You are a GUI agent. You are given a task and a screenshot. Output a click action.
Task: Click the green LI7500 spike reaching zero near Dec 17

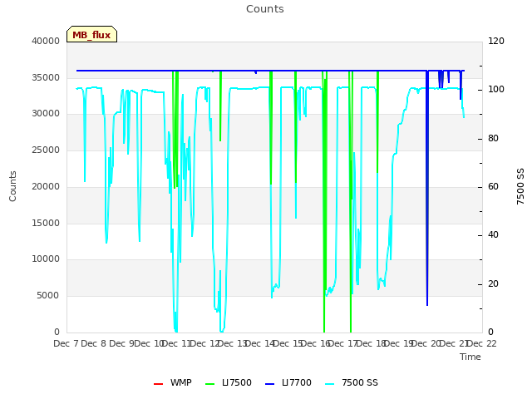pyautogui.click(x=351, y=204)
